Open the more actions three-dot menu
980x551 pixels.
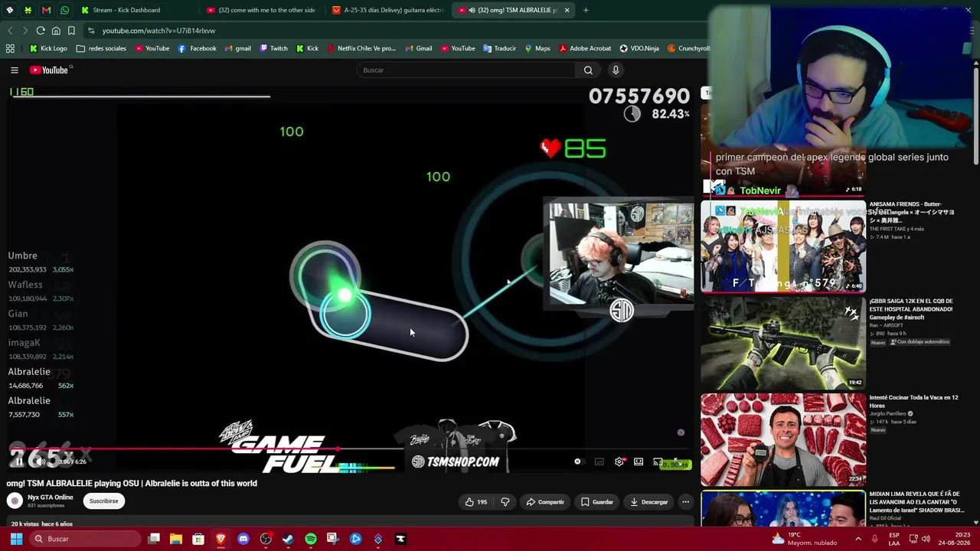(x=685, y=502)
